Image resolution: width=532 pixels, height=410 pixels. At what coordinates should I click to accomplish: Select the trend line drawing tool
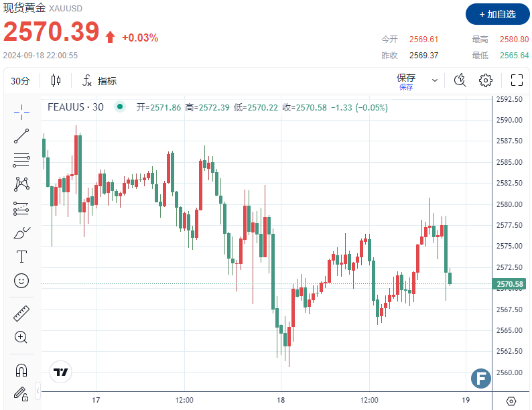pos(21,135)
